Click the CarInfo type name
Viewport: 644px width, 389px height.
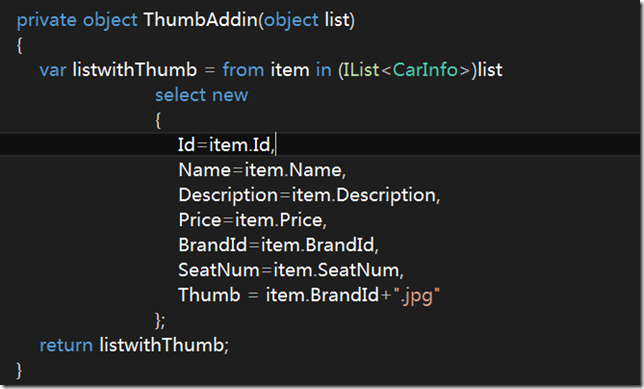pyautogui.click(x=425, y=69)
